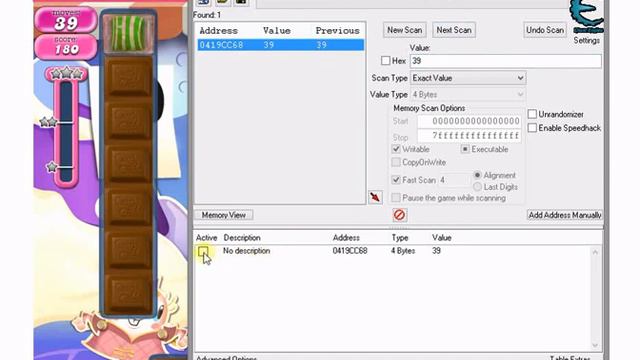Toggle the CopyOnWrite checkbox

(x=396, y=162)
